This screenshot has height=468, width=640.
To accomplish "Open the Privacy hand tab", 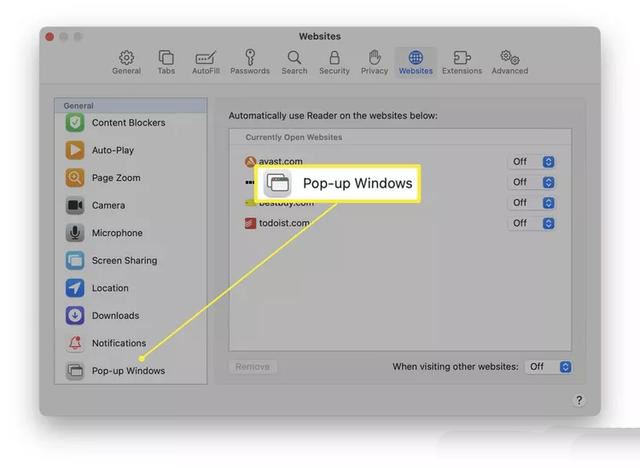I will pos(374,62).
